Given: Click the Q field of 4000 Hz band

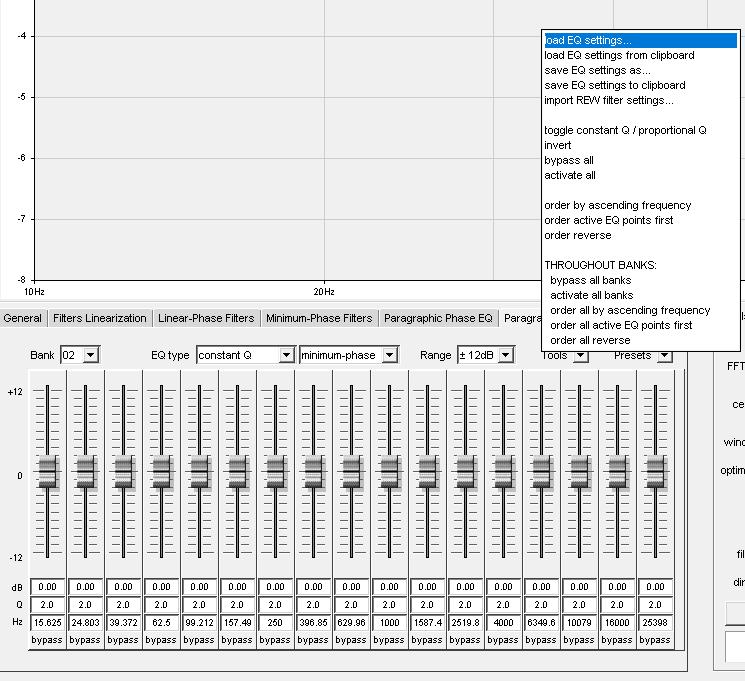Looking at the screenshot, I should [x=503, y=604].
